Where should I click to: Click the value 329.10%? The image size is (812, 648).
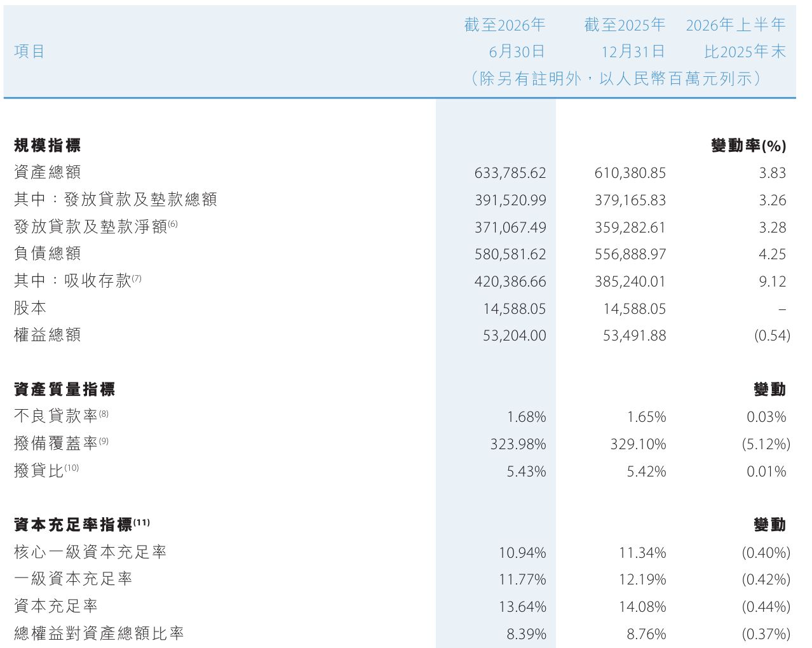[x=638, y=444]
